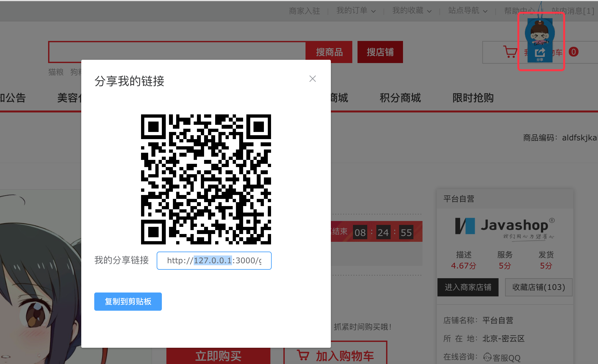The image size is (598, 364).
Task: Open the shopping cart icon
Action: 510,52
